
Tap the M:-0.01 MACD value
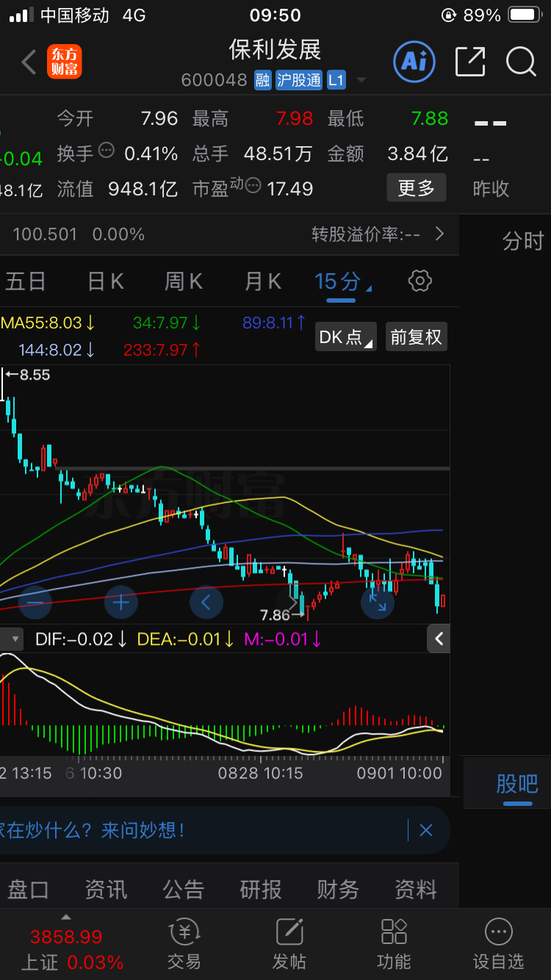point(283,639)
